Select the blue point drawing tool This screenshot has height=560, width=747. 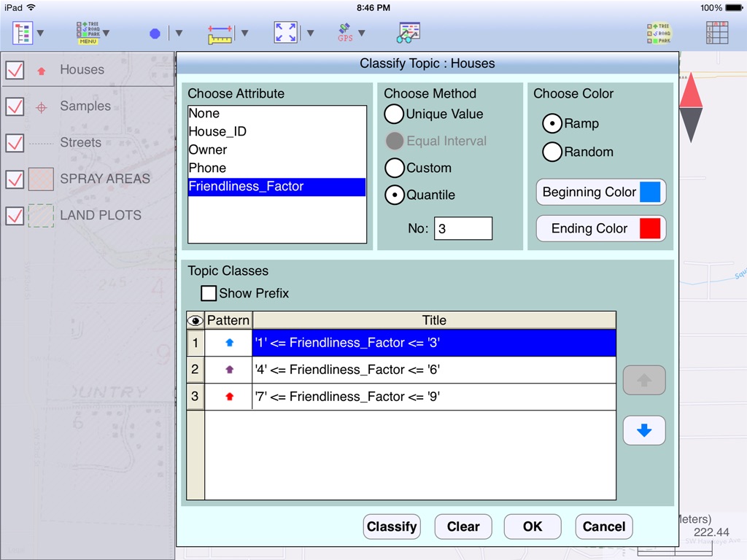click(155, 34)
